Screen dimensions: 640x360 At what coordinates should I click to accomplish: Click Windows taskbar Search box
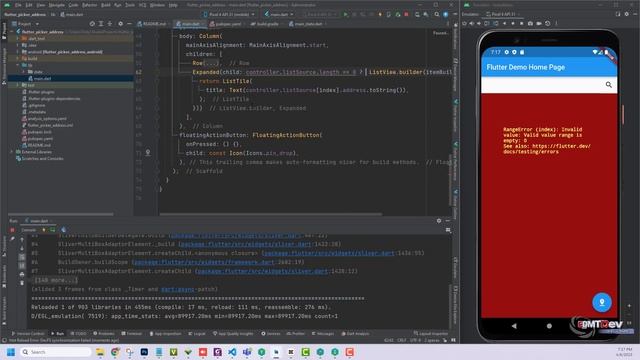(56, 352)
